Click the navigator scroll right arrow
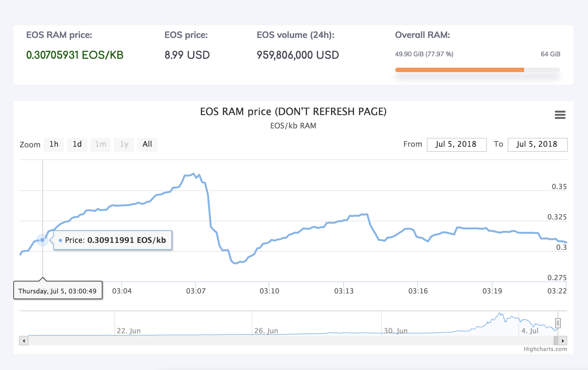This screenshot has width=588, height=370. [x=563, y=341]
